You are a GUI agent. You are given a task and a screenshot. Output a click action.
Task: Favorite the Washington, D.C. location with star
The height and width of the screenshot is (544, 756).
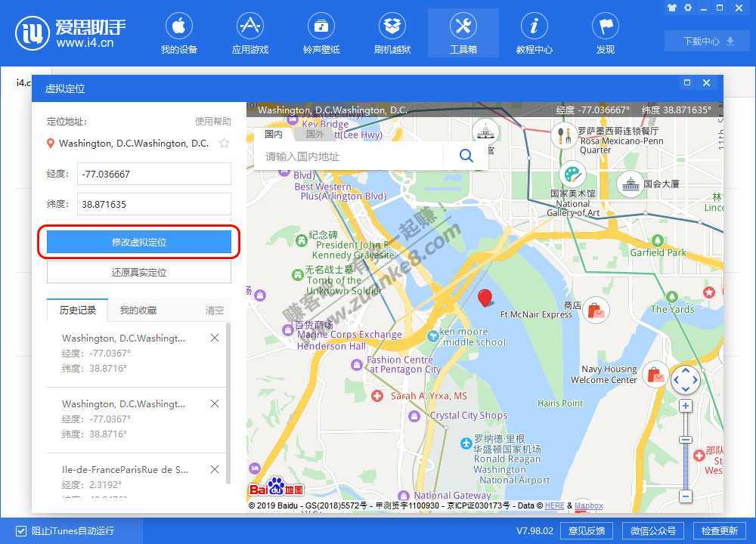tap(224, 144)
